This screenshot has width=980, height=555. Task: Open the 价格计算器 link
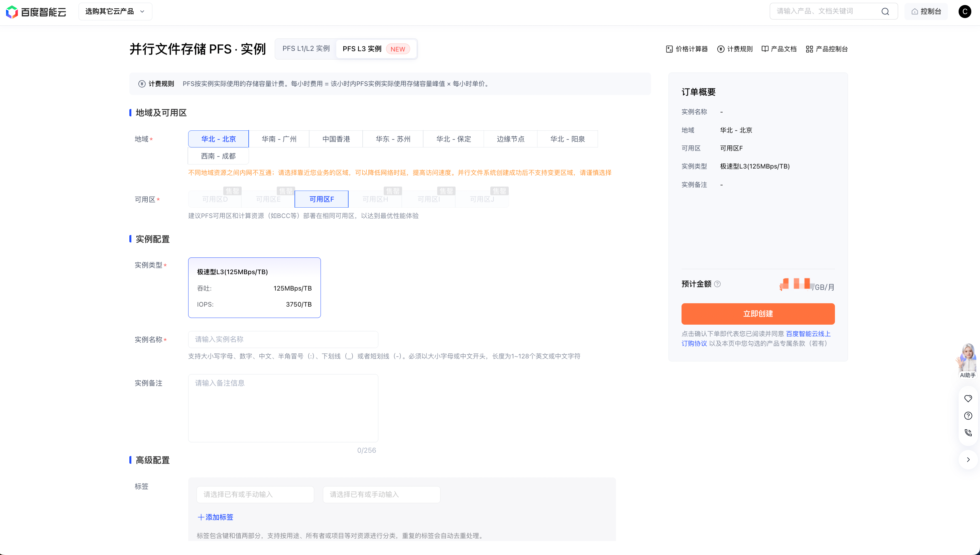(x=687, y=49)
